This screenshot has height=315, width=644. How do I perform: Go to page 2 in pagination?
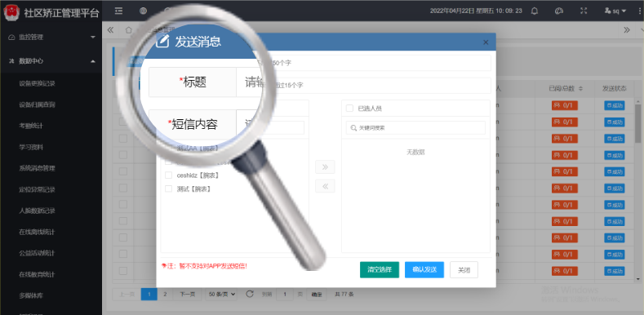[165, 294]
